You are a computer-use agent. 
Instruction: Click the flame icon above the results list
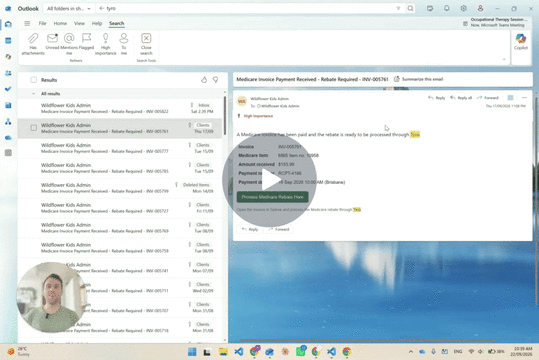(x=204, y=80)
